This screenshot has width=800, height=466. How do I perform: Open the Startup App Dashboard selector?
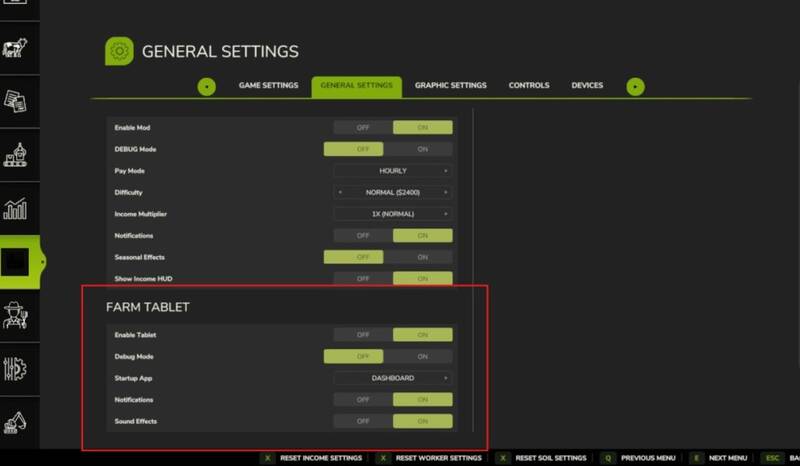click(x=392, y=378)
